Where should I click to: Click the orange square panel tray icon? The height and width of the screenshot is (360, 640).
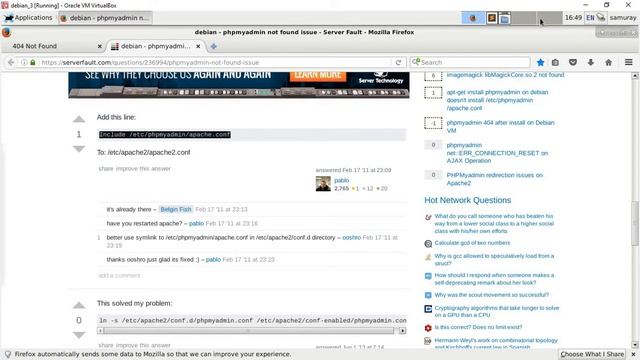click(x=492, y=18)
